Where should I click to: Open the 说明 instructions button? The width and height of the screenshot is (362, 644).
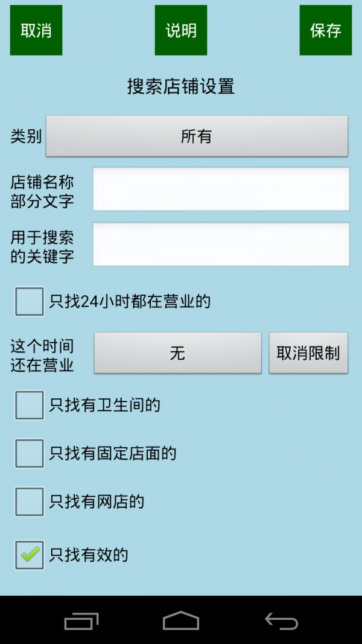(x=181, y=30)
